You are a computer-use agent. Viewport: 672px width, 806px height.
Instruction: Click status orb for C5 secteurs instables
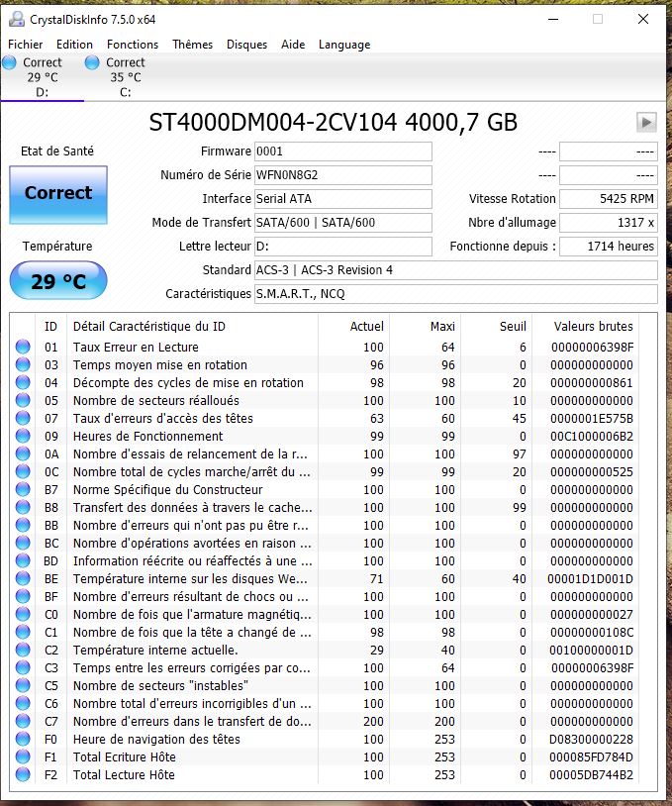pyautogui.click(x=23, y=685)
